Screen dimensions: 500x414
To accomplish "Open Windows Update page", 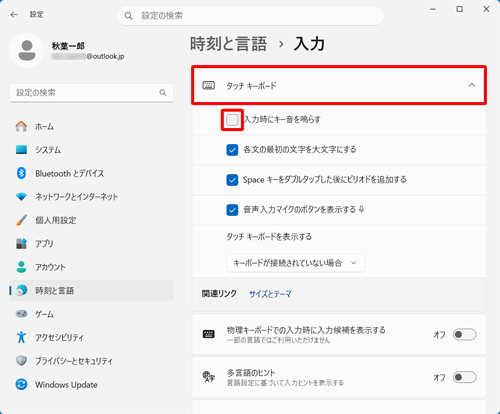I will 92,384.
